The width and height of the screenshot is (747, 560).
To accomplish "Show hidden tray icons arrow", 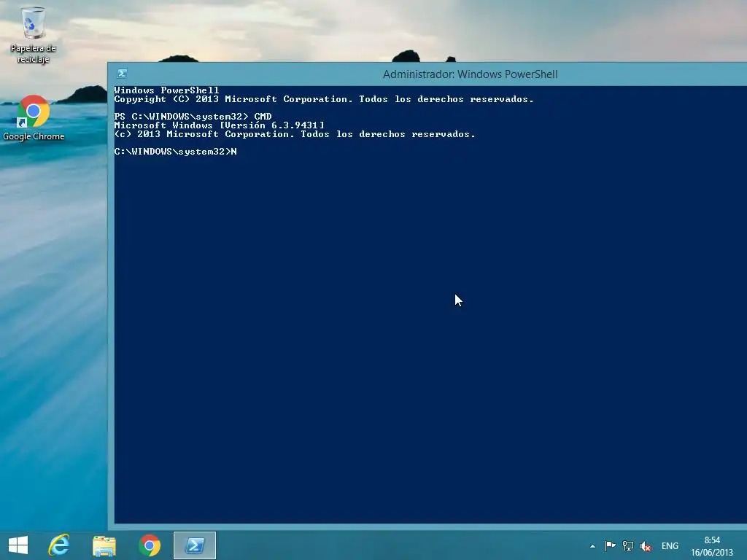I will pos(592,546).
